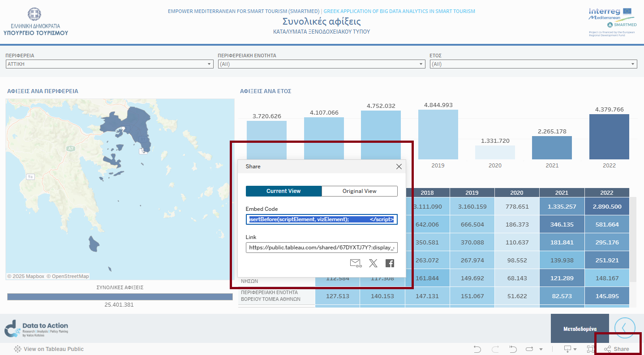644x355 pixels.
Task: Switch to Original View option
Action: (359, 191)
